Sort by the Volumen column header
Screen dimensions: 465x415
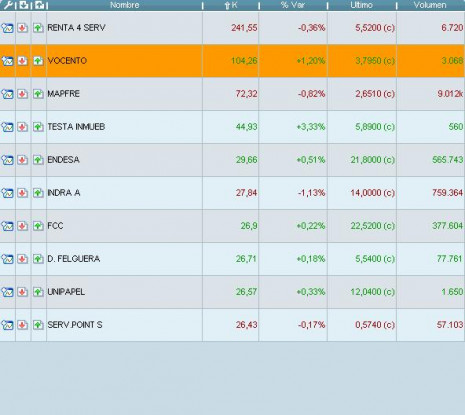click(x=430, y=5)
